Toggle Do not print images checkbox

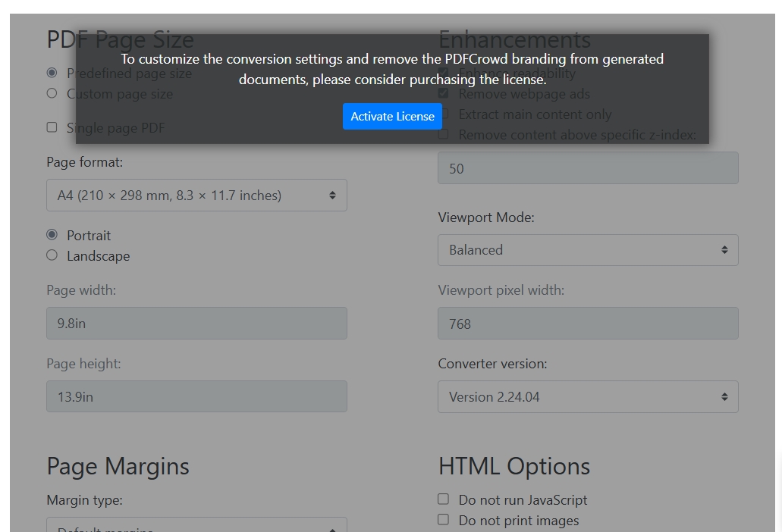pos(444,520)
